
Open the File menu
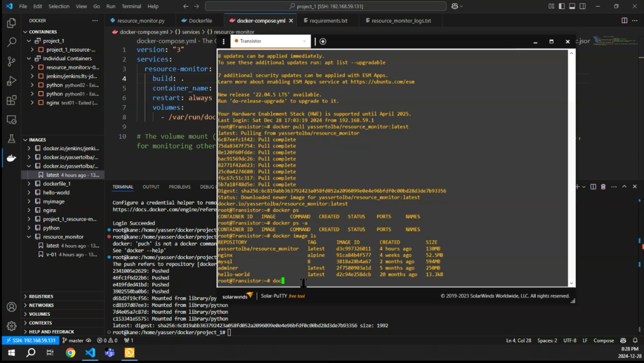click(23, 6)
